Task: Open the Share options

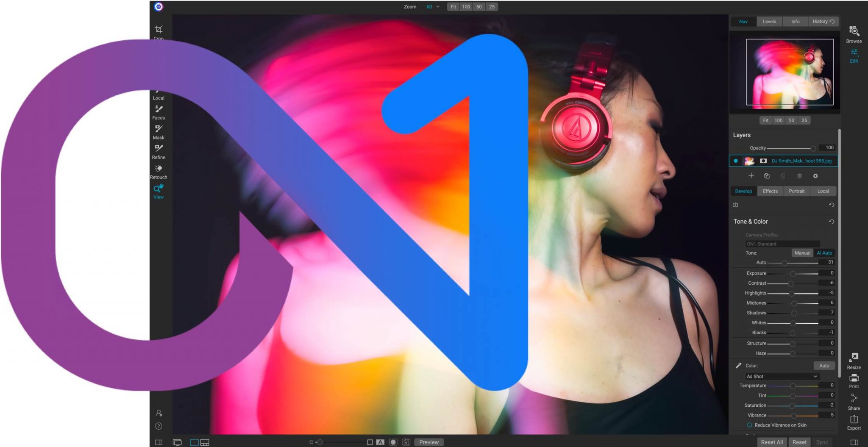Action: [854, 402]
